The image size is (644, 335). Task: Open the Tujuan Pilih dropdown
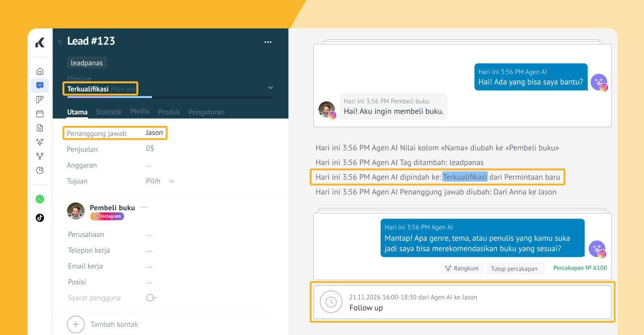point(160,181)
